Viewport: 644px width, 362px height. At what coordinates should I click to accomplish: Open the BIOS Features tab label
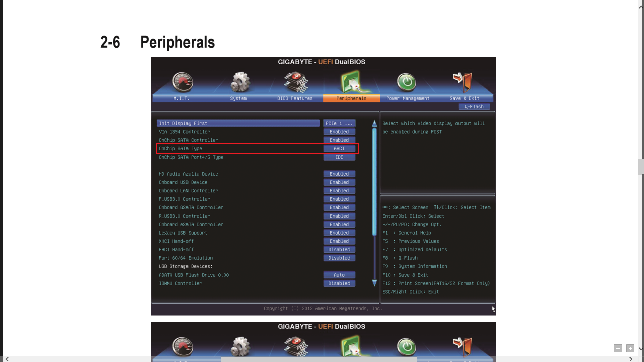coord(295,98)
